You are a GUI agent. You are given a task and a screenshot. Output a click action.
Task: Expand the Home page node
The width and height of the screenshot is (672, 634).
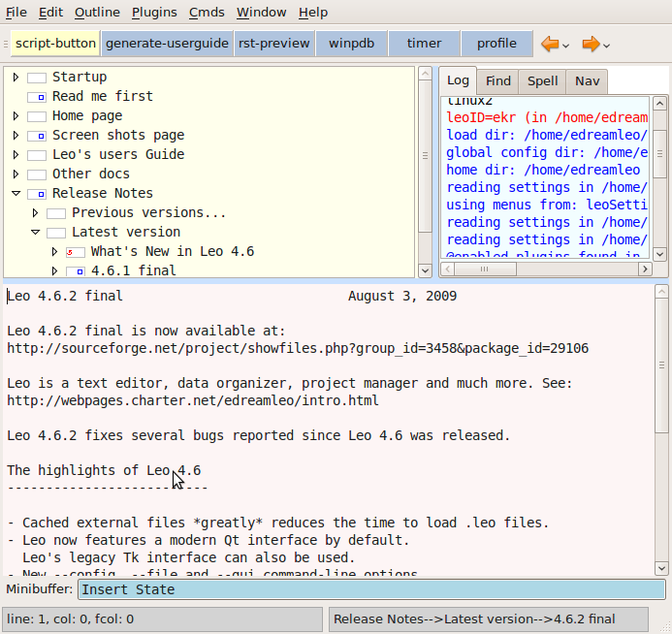click(16, 116)
